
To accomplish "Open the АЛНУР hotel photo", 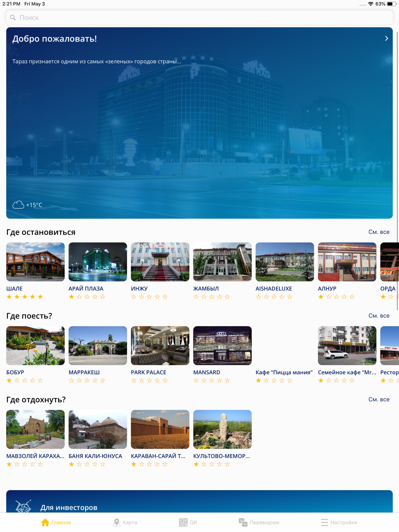I will [x=347, y=262].
